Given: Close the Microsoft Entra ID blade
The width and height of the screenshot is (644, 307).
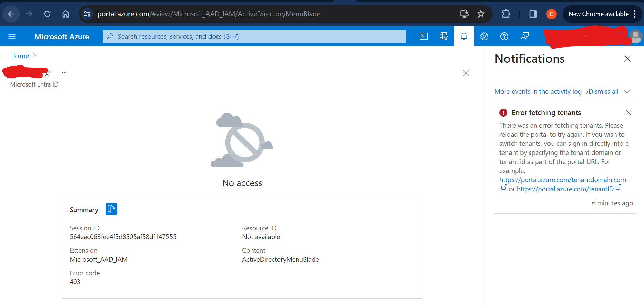Looking at the screenshot, I should (x=466, y=73).
